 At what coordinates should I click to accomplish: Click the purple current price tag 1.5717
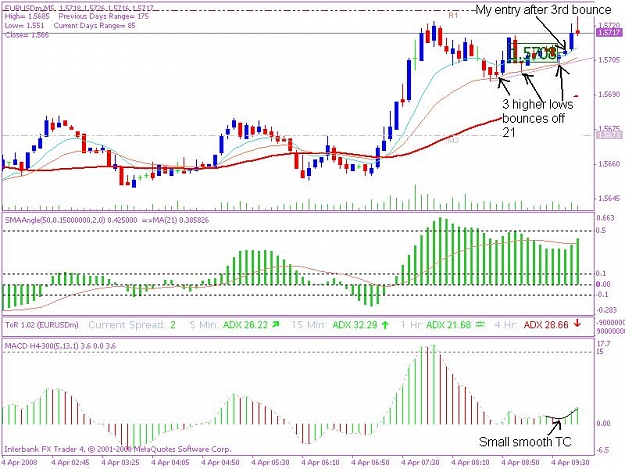(x=609, y=32)
